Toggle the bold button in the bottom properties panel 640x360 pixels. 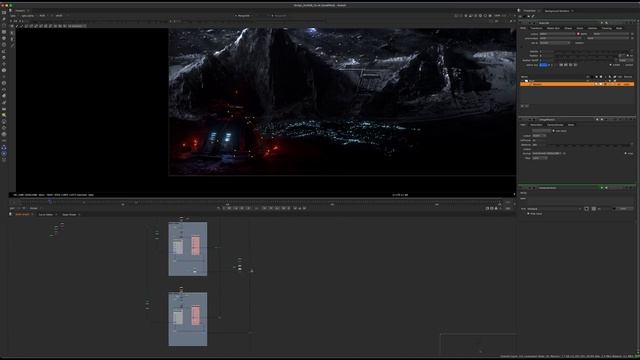coord(587,209)
